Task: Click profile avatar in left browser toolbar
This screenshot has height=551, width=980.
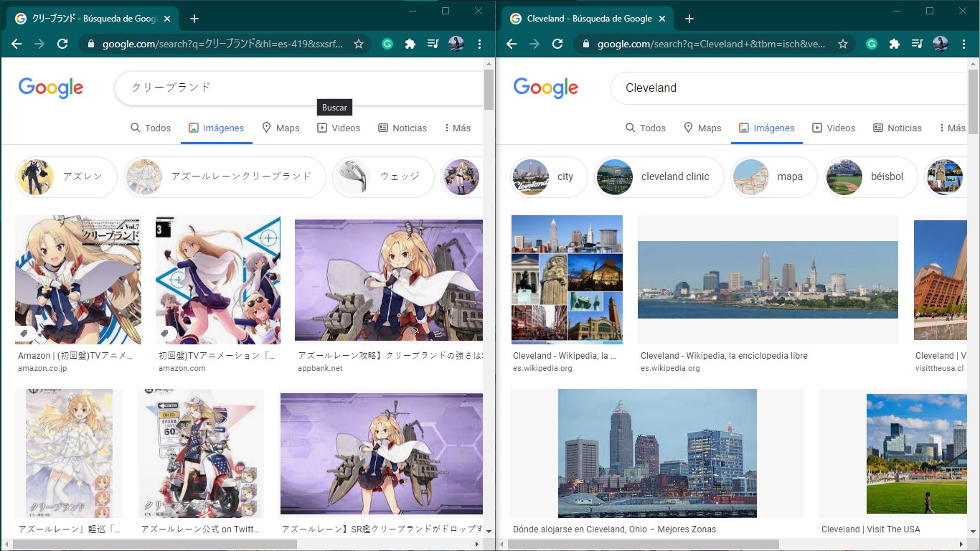Action: 456,44
